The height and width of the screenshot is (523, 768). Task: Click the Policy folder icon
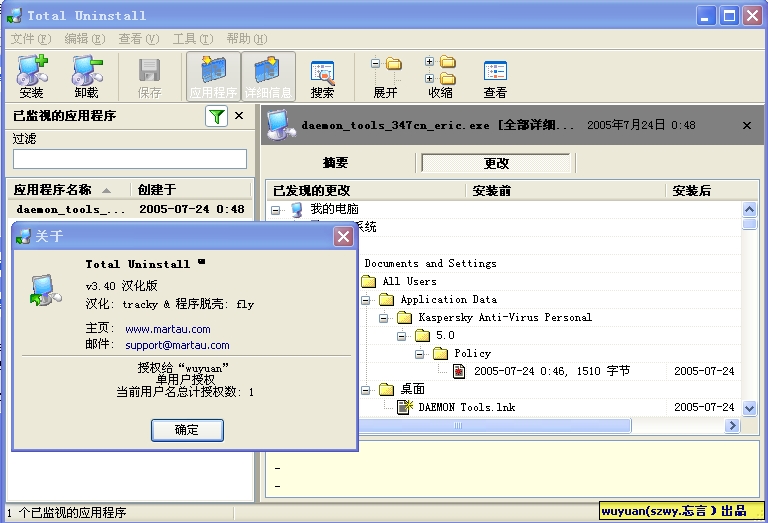(x=440, y=354)
